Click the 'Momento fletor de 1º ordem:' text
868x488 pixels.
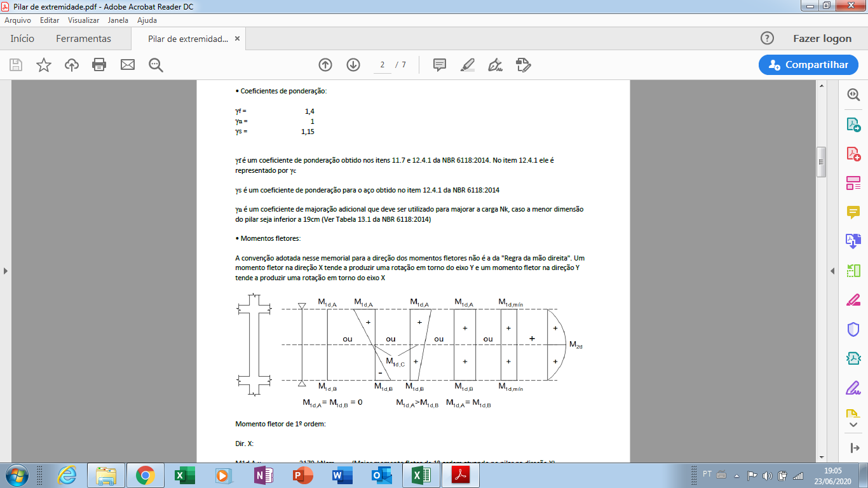(x=280, y=424)
